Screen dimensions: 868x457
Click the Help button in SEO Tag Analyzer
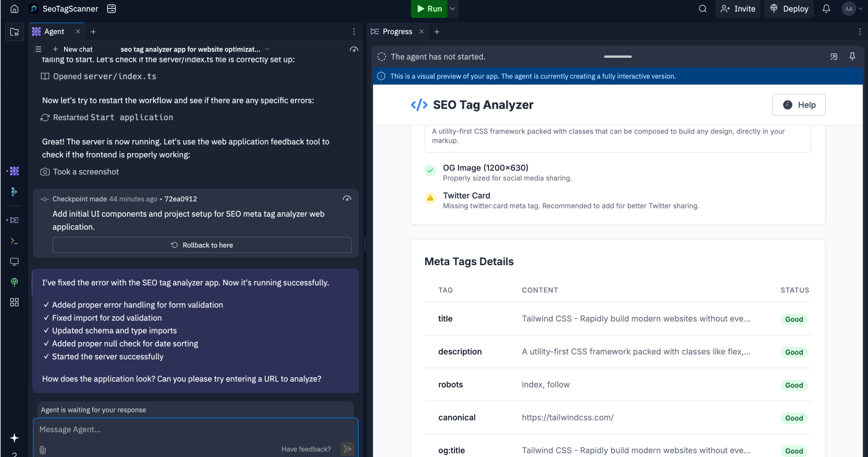(799, 105)
